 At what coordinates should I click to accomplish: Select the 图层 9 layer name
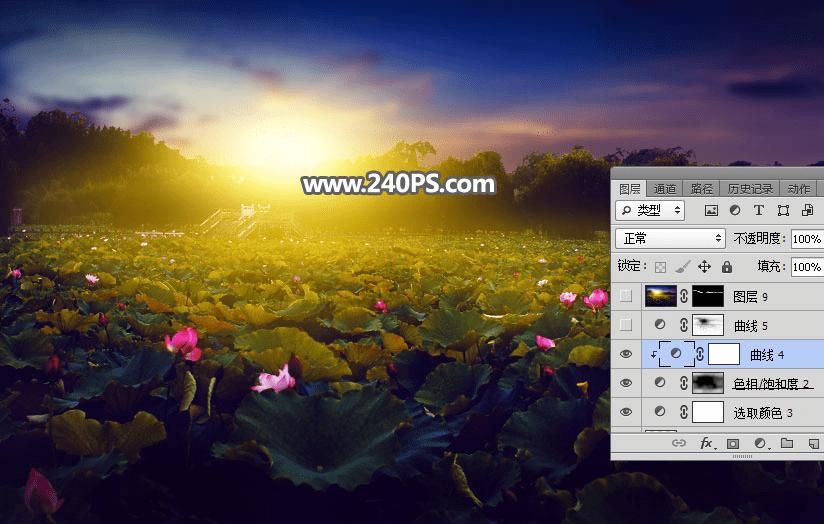750,297
